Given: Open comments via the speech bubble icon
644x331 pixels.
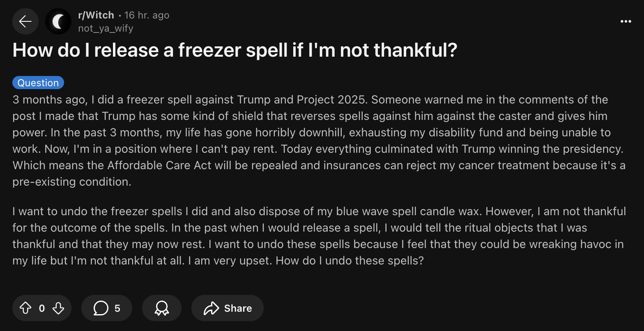Looking at the screenshot, I should tap(101, 308).
